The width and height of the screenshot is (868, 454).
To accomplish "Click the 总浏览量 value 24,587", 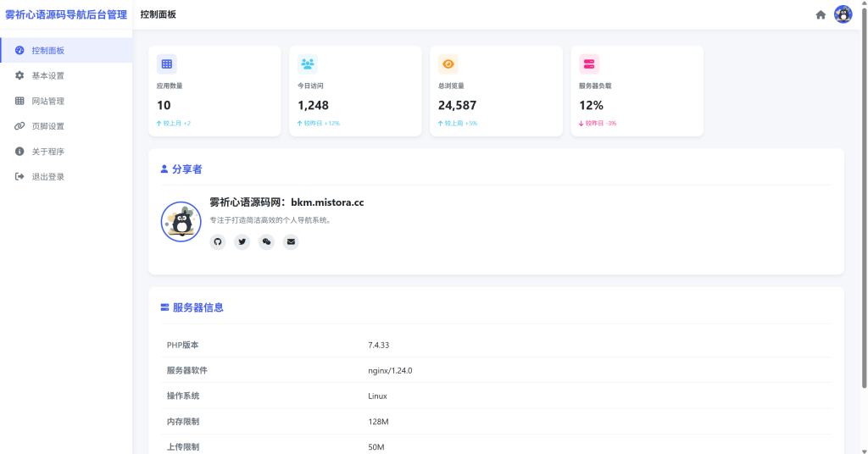I will click(x=457, y=105).
